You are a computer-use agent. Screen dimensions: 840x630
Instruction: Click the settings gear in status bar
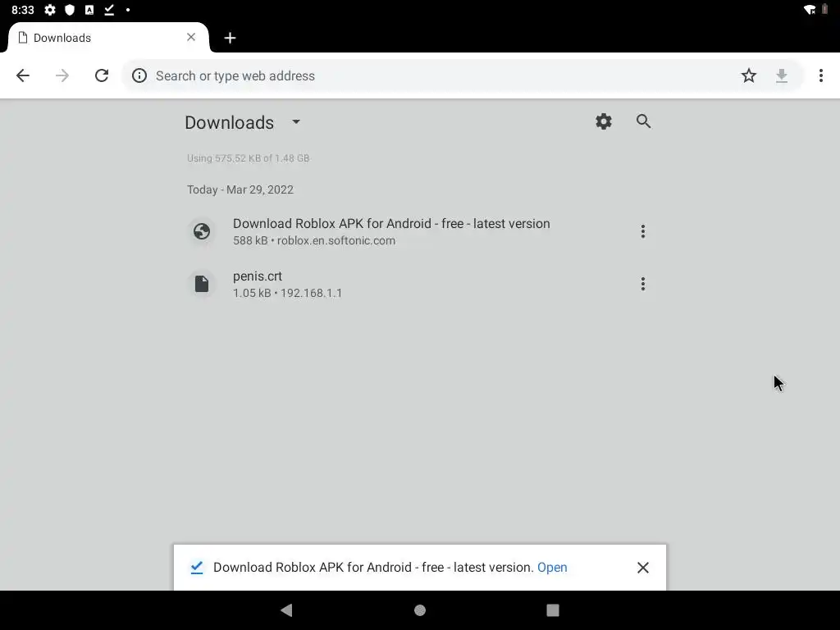pos(50,10)
